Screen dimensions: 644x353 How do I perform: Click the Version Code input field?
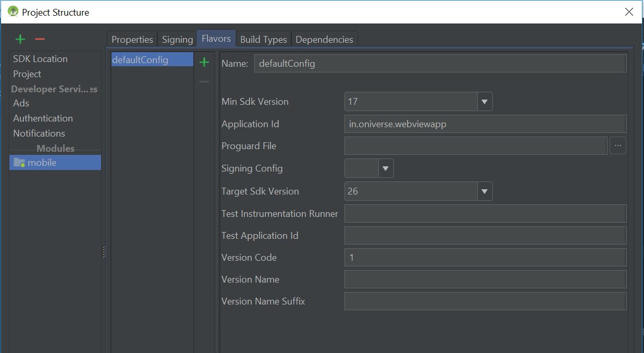(485, 257)
